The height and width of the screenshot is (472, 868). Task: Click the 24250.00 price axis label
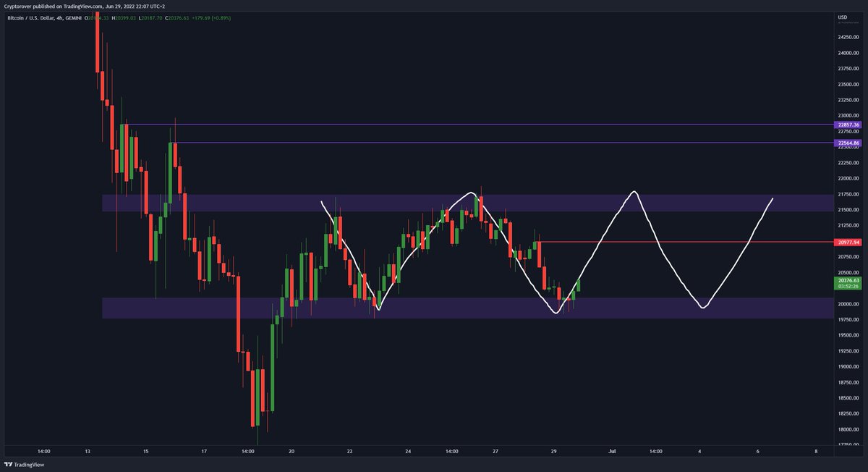[848, 37]
